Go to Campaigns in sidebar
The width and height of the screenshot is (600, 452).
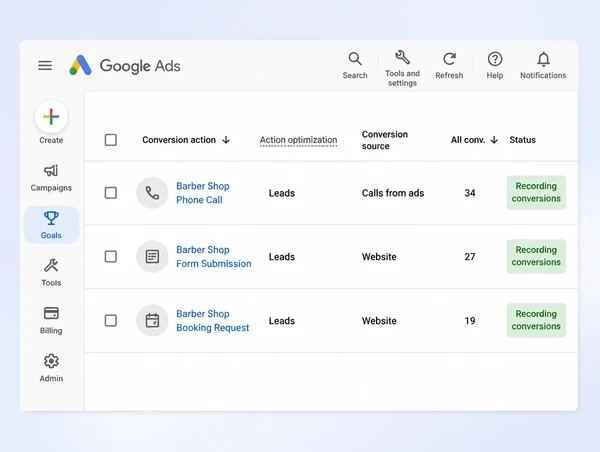click(x=51, y=178)
